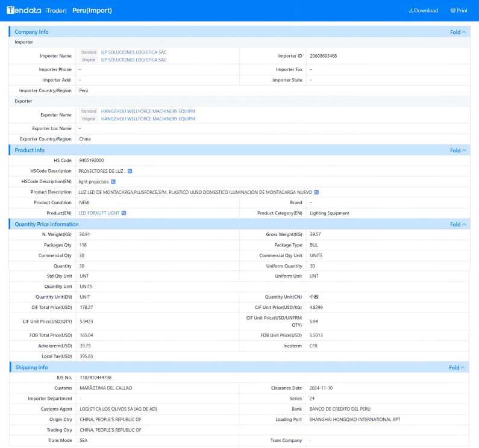This screenshot has height=448, width=479.
Task: Open original exporter HANGZHOU WELLFORCE MACHINERY link
Action: click(x=148, y=119)
